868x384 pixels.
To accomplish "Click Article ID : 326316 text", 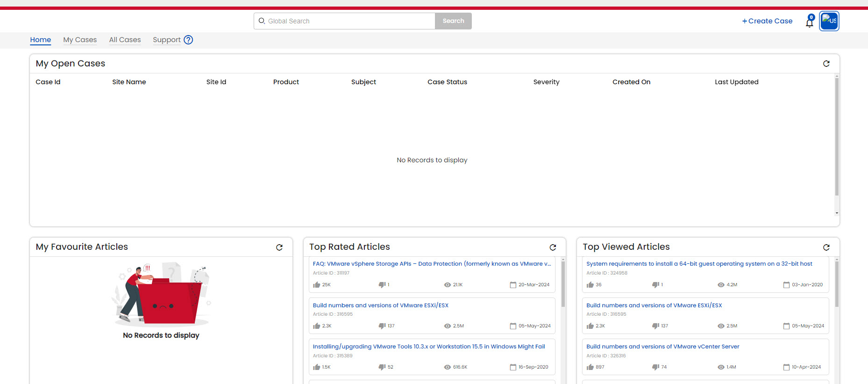I will coord(606,356).
